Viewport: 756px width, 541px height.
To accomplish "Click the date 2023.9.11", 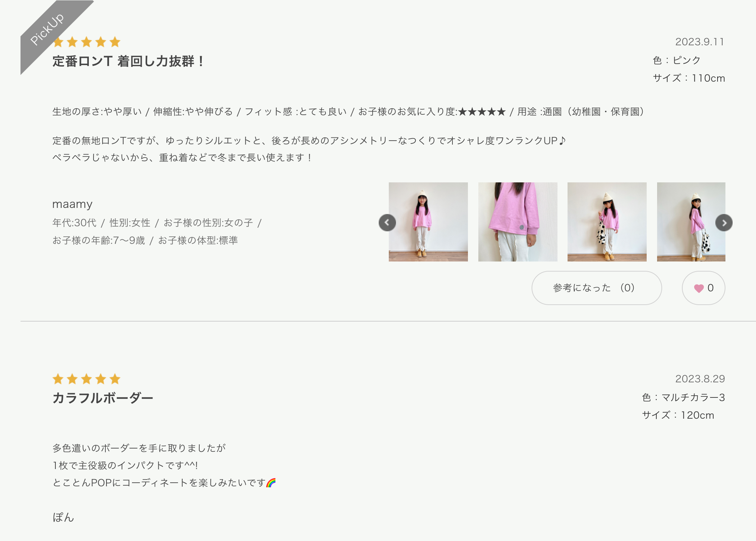I will point(700,42).
